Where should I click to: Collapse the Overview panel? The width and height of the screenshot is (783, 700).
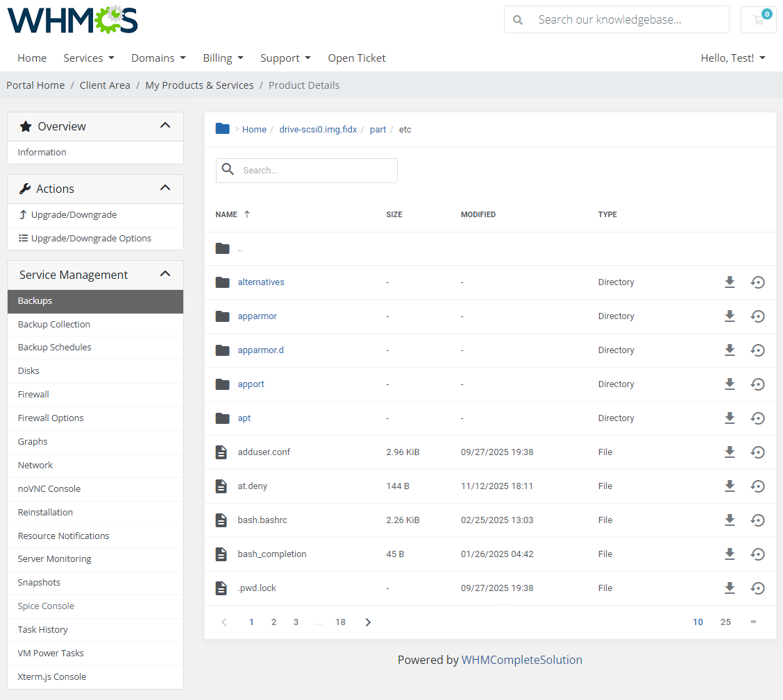pyautogui.click(x=165, y=126)
